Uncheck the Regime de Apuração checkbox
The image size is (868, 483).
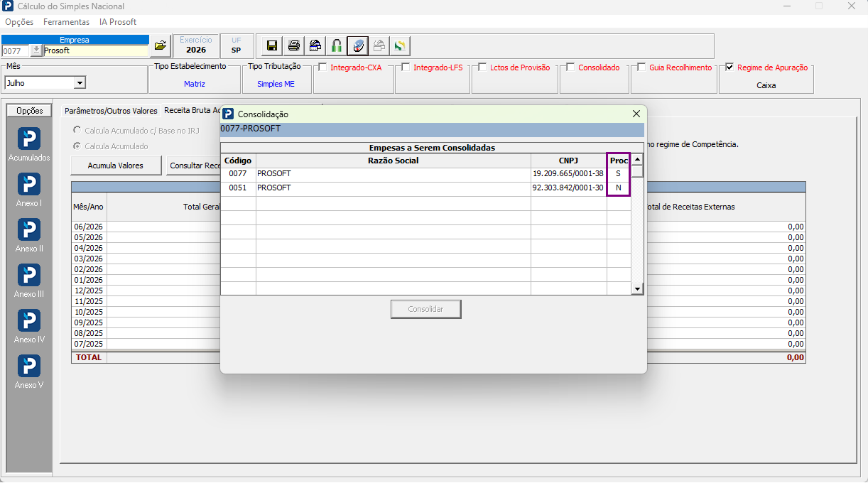click(x=729, y=67)
